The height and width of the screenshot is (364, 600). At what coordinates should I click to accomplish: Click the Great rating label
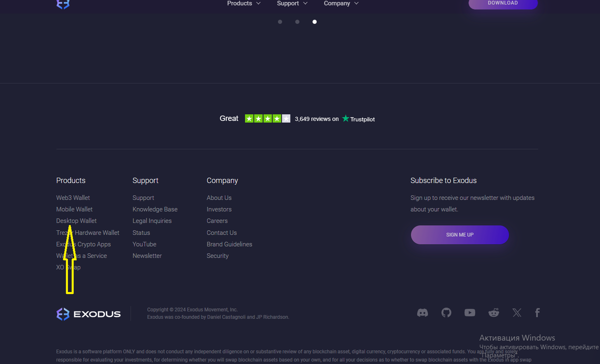coord(229,118)
